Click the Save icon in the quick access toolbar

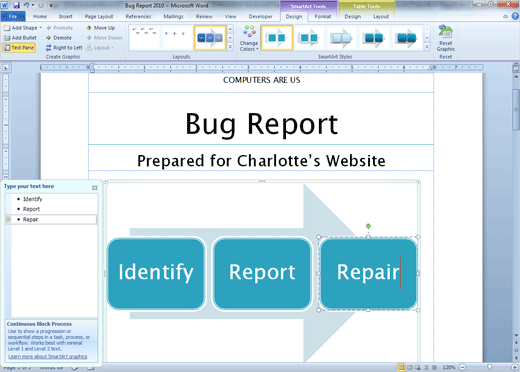[x=16, y=5]
